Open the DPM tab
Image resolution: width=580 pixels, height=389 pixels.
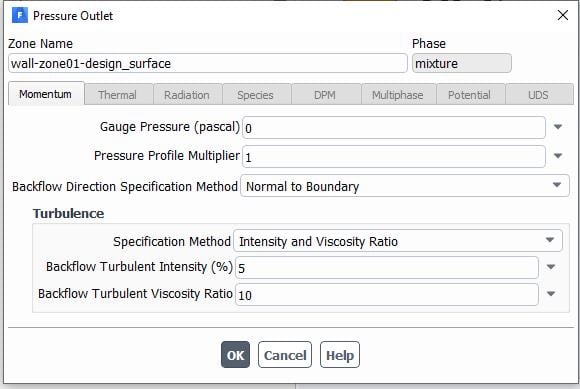pyautogui.click(x=325, y=95)
